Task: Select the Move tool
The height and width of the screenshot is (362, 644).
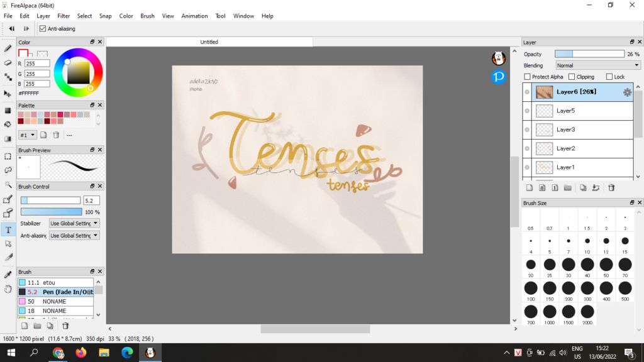Action: pyautogui.click(x=8, y=94)
